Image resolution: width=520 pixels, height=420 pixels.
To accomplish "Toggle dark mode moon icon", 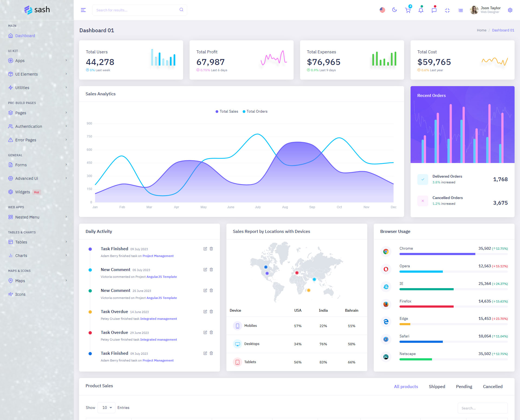I will point(394,10).
